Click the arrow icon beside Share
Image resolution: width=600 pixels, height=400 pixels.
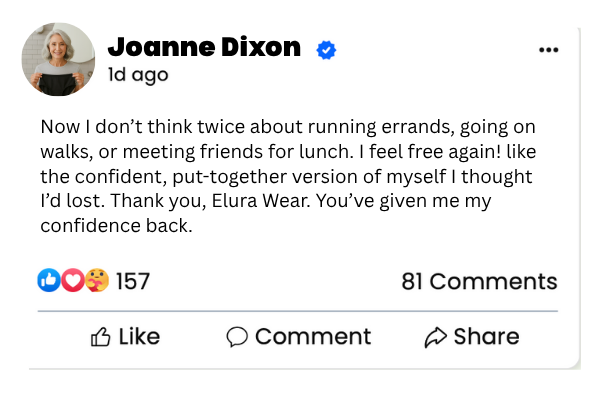(x=435, y=337)
